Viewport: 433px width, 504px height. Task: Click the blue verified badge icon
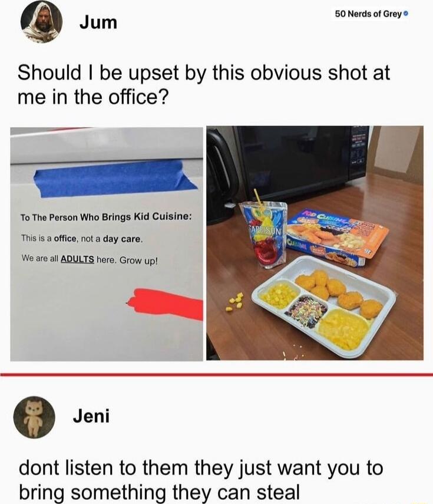pyautogui.click(x=406, y=14)
